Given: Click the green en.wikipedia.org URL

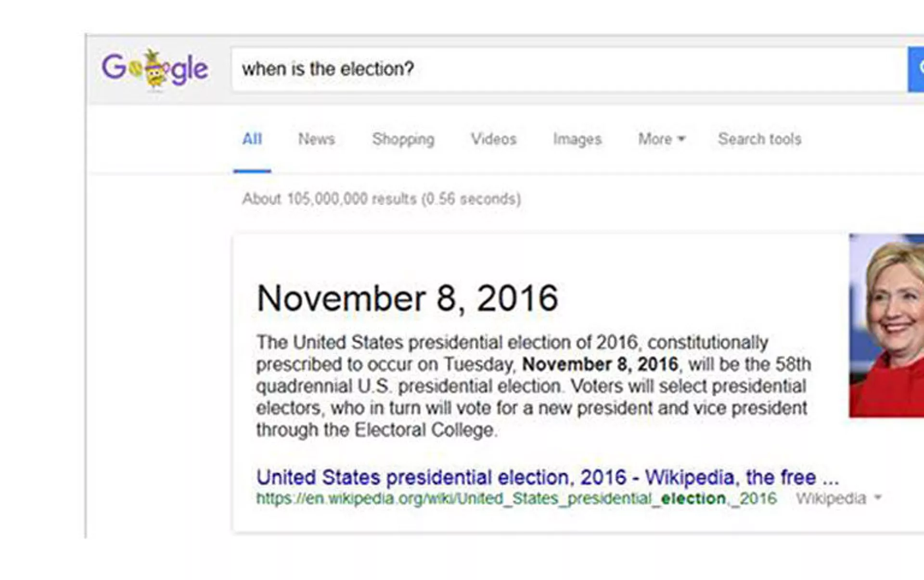Looking at the screenshot, I should click(x=516, y=499).
